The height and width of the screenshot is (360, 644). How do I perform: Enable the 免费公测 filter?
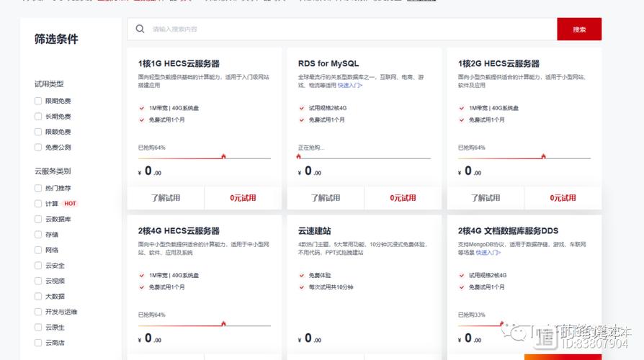(x=38, y=148)
